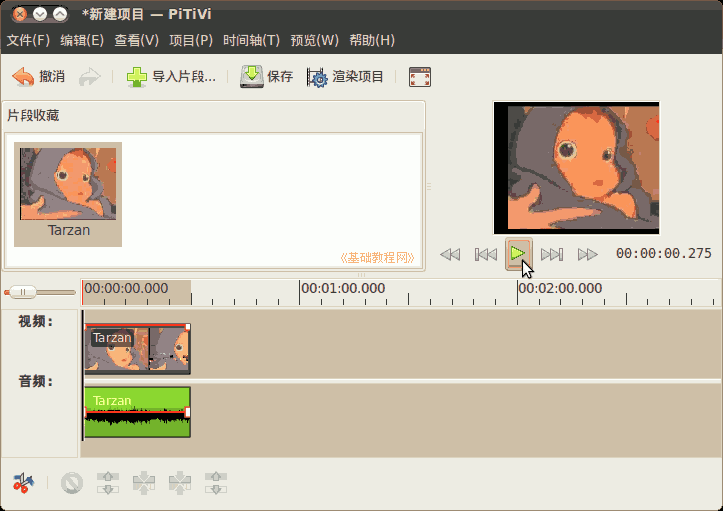Screen dimensions: 723x511
Task: Open the 文件(F) menu
Action: [28, 40]
